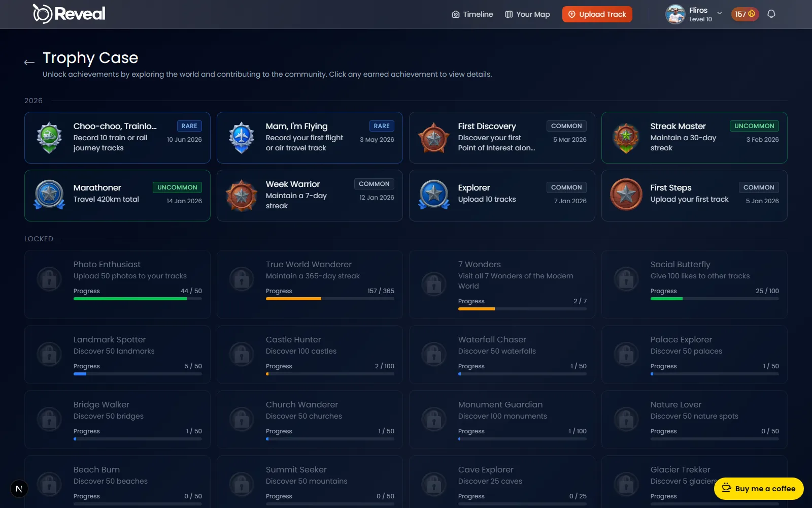Click the Streak Master badge icon
Viewport: 812px width, 508px height.
[x=626, y=138]
